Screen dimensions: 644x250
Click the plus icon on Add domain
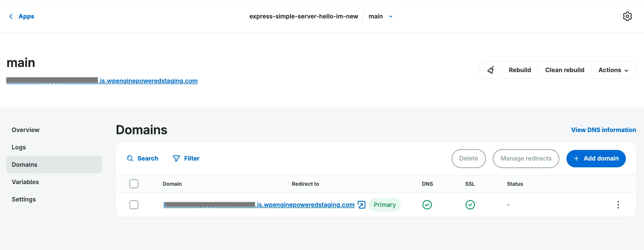[576, 158]
